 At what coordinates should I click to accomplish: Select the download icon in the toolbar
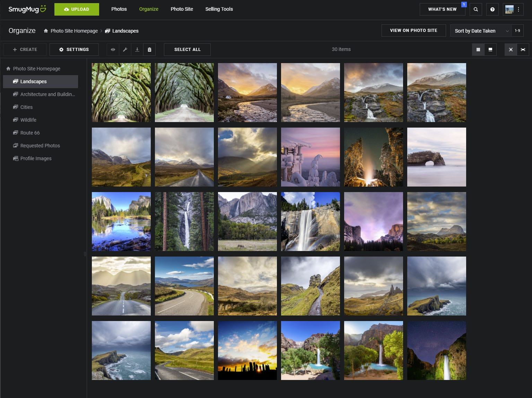pyautogui.click(x=137, y=49)
